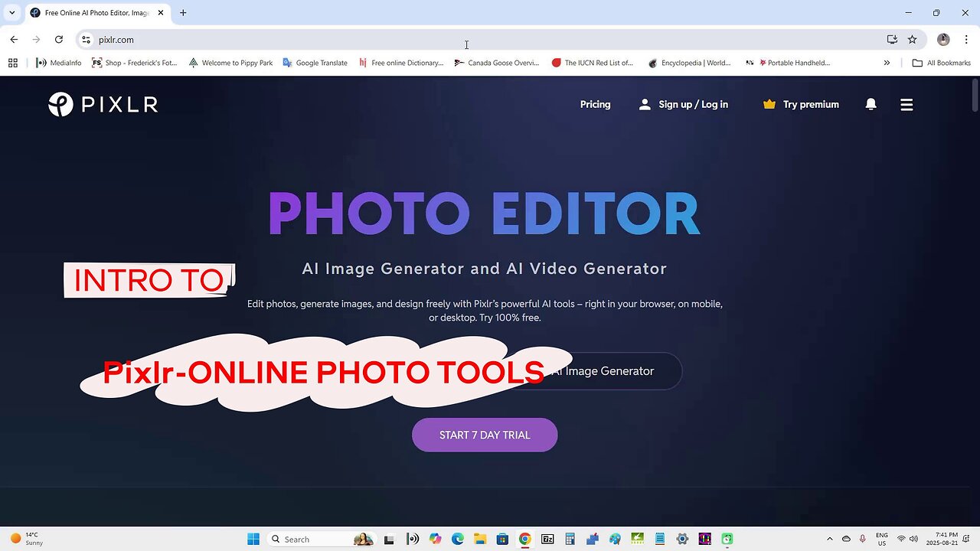The height and width of the screenshot is (551, 980).
Task: Open the Google Translate bookmark
Action: click(315, 63)
